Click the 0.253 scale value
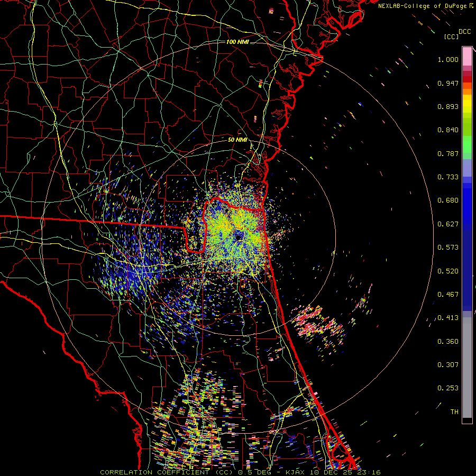The image size is (476, 476). [448, 388]
